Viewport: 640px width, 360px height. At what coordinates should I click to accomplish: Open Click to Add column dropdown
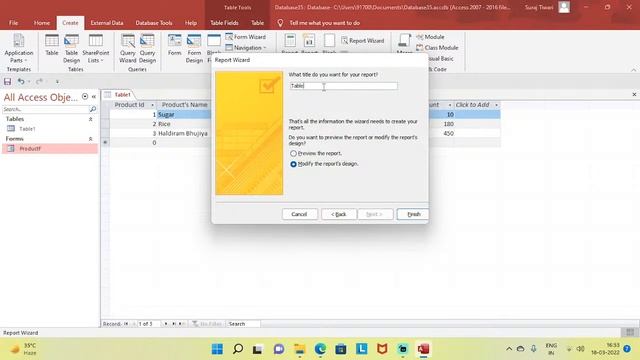pyautogui.click(x=496, y=105)
